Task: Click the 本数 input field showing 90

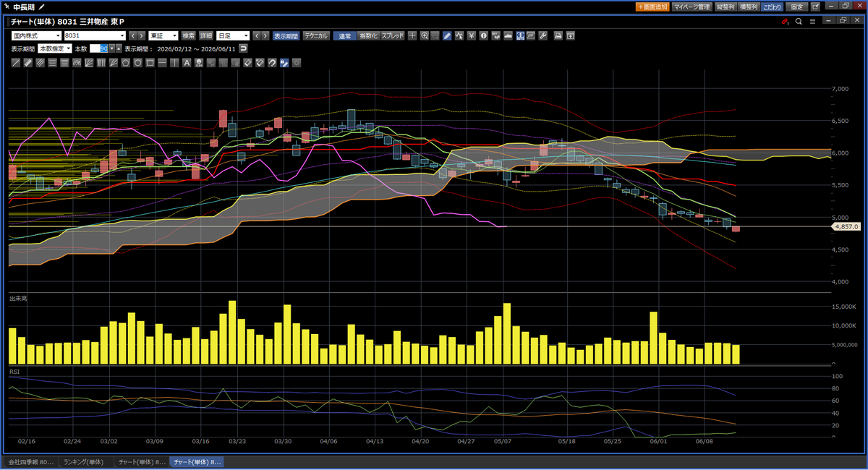Action: point(99,48)
